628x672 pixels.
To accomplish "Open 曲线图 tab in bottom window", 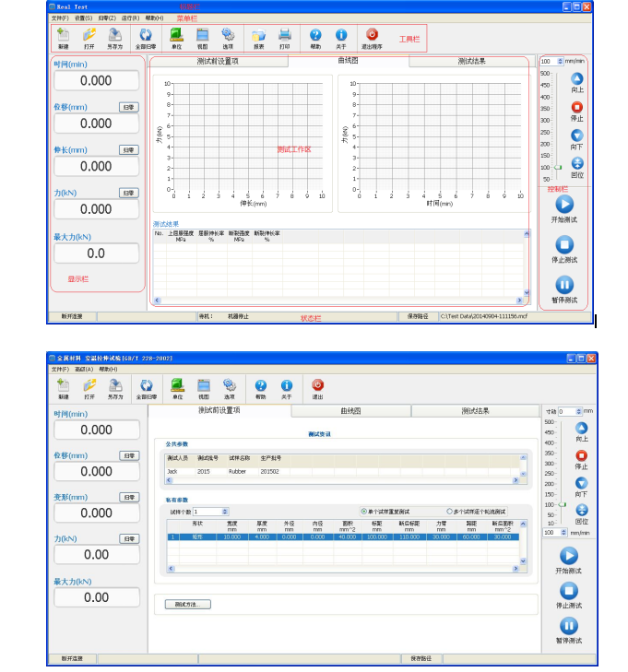I will (x=350, y=411).
